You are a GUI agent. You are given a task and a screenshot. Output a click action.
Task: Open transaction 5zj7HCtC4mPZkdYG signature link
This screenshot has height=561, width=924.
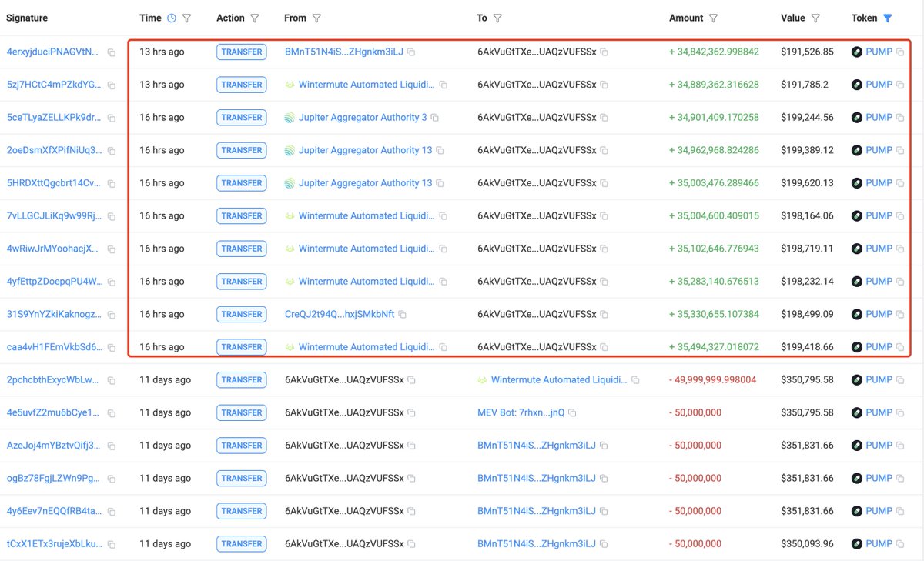[53, 85]
